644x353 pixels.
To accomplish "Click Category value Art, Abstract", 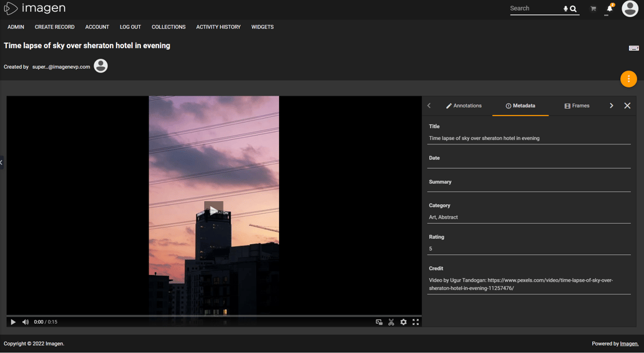I will (x=443, y=217).
